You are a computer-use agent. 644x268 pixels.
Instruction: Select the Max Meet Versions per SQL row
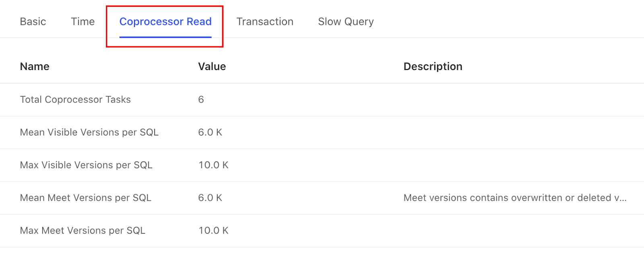pyautogui.click(x=82, y=230)
